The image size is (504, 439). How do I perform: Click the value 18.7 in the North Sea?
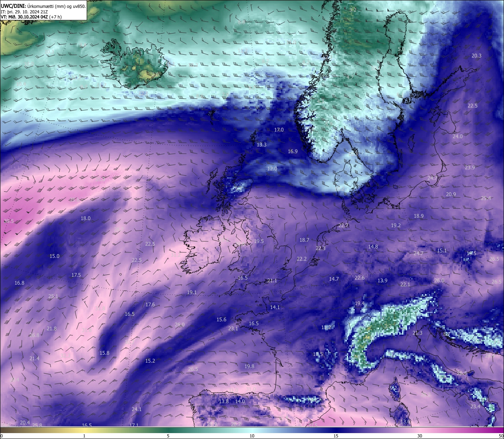click(x=304, y=240)
